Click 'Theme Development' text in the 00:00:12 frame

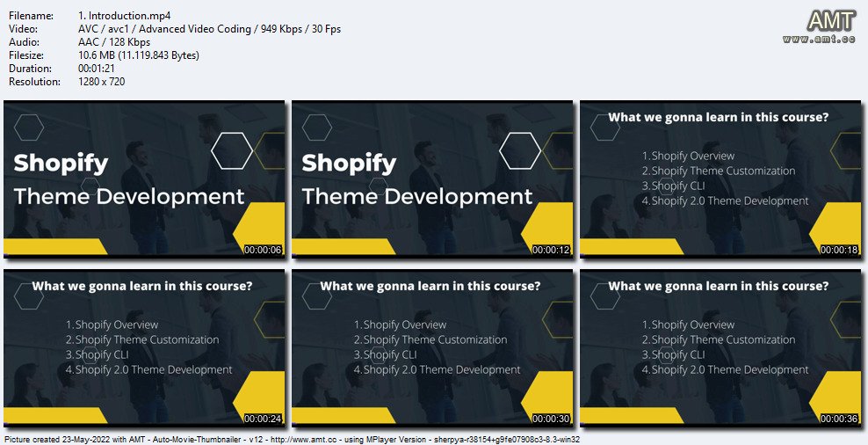point(417,197)
